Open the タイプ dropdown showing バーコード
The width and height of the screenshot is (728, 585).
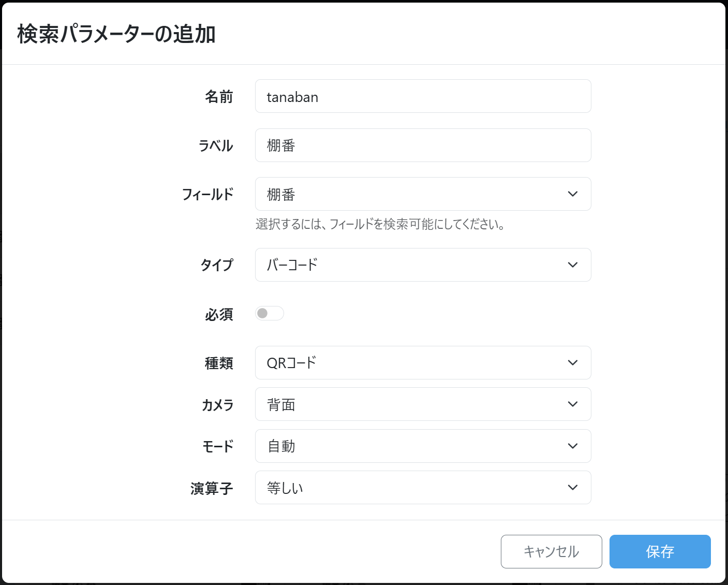point(414,265)
